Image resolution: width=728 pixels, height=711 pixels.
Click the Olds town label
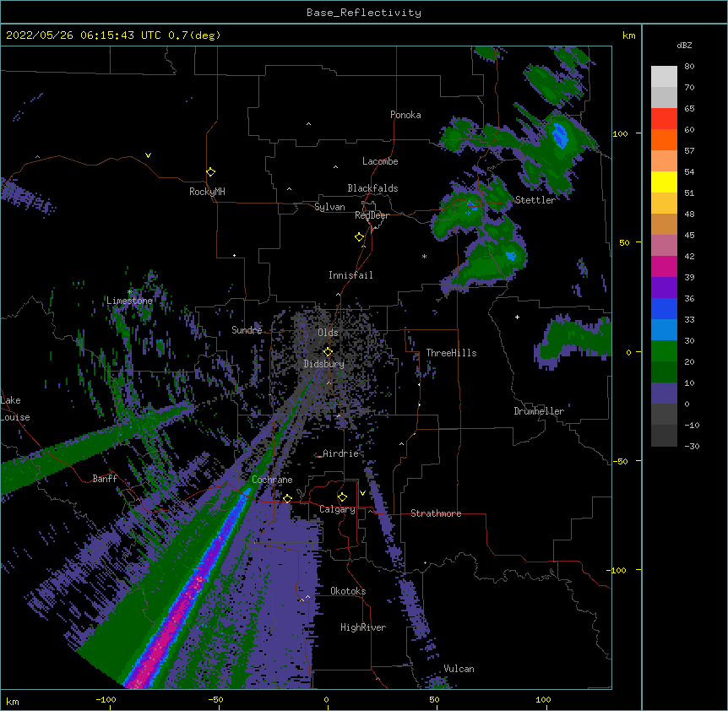(328, 333)
